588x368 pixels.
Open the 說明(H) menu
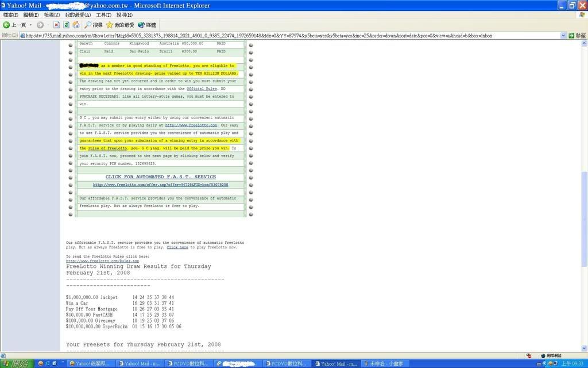pyautogui.click(x=124, y=14)
